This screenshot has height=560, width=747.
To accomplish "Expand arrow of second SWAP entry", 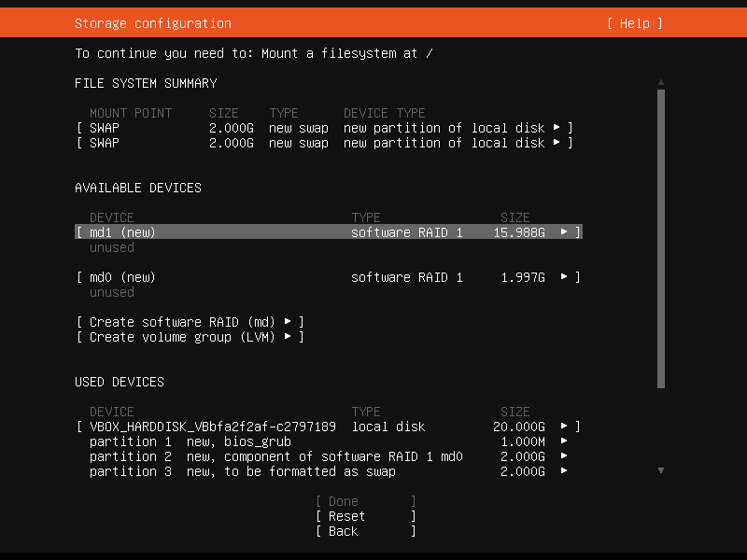I will (x=557, y=143).
